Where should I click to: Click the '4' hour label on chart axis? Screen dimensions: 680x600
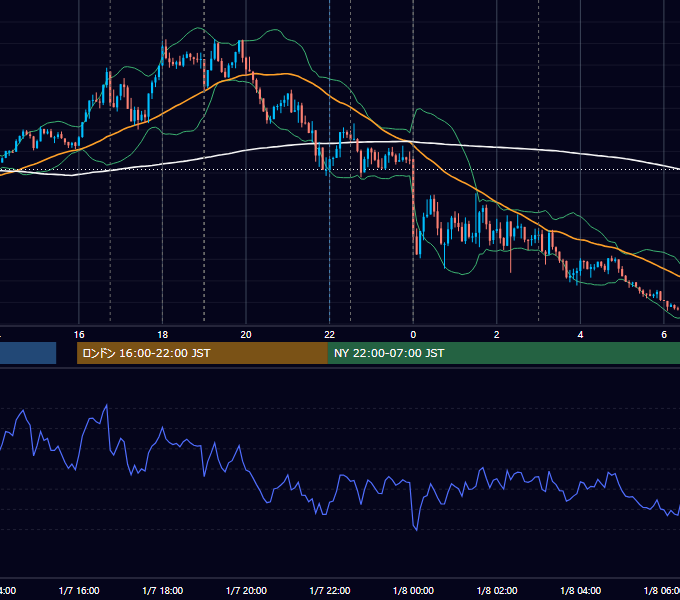580,334
